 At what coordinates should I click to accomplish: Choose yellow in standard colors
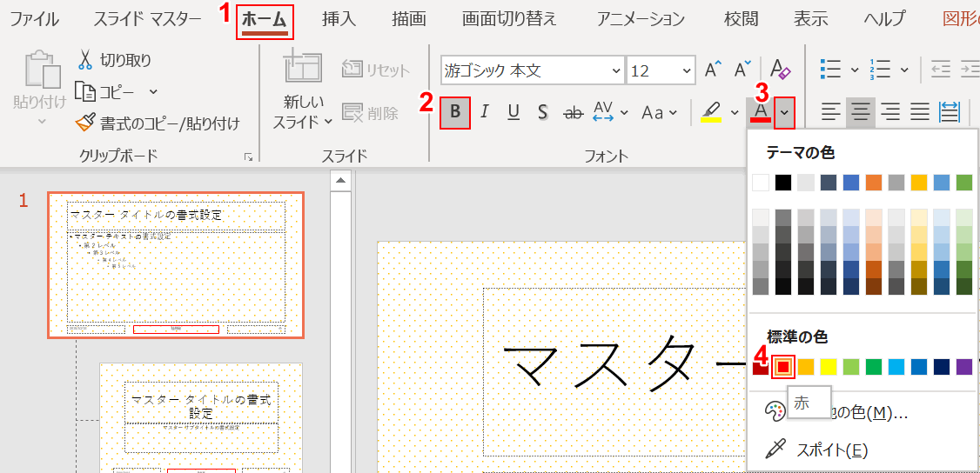click(828, 367)
